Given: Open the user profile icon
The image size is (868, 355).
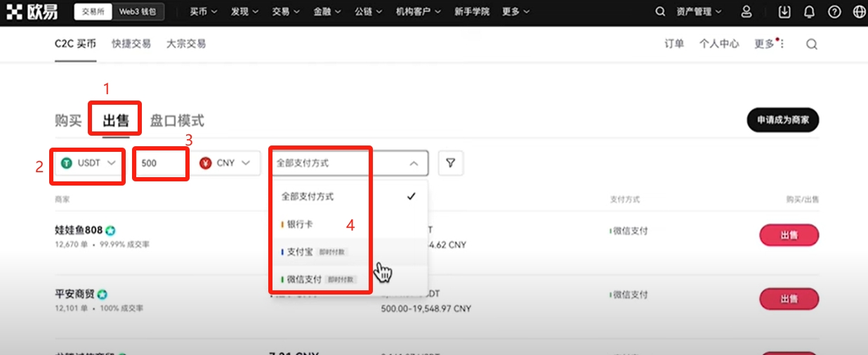Looking at the screenshot, I should coord(747,12).
